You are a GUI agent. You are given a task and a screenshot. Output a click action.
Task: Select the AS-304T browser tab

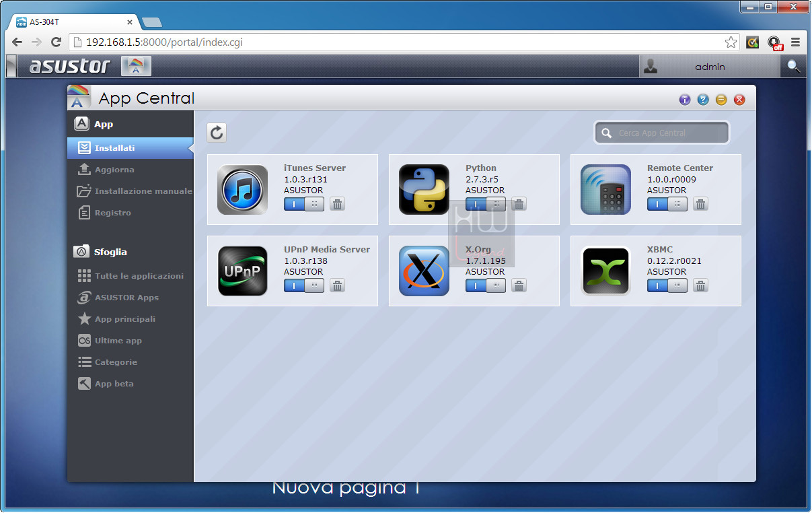pos(74,22)
